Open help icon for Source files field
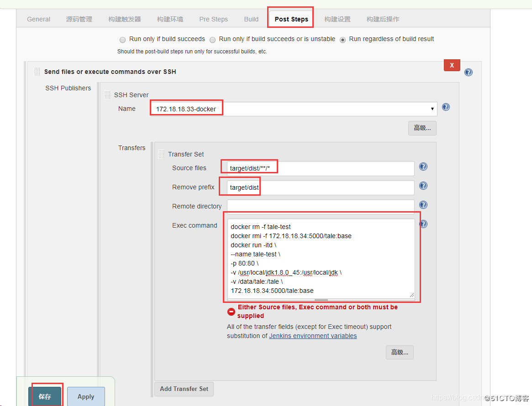The height and width of the screenshot is (406, 532). point(423,167)
